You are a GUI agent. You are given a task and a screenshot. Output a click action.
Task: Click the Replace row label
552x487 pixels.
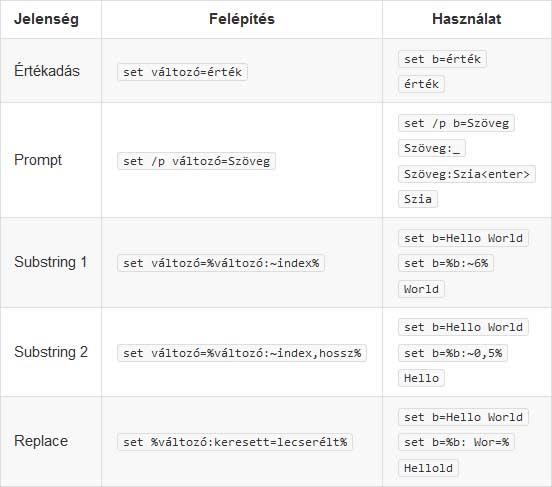(41, 441)
